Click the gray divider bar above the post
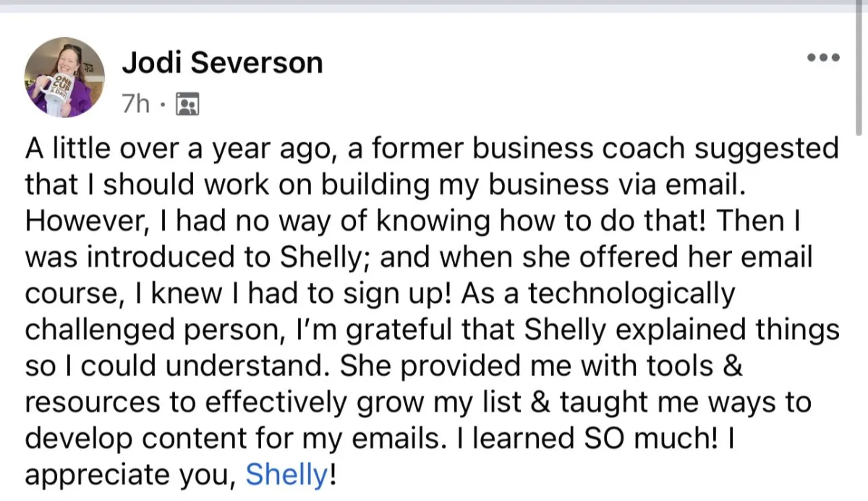Screen dimensions: 868x501 pos(434,7)
